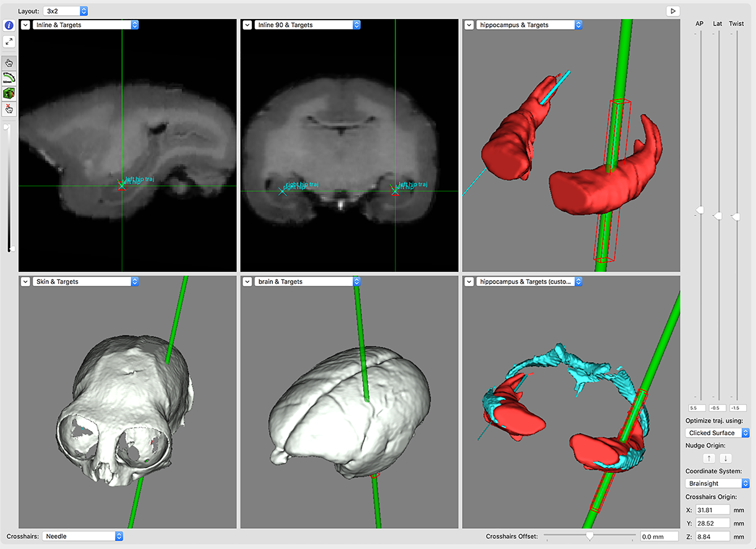Click the Crosshairs Origin Z field 8.84
This screenshot has height=549, width=756.
[713, 537]
